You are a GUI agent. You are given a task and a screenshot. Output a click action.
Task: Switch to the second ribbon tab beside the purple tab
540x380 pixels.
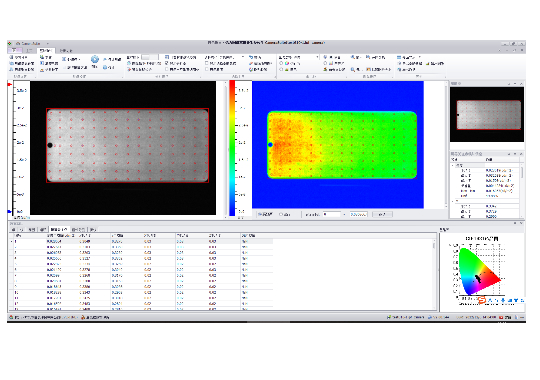click(29, 50)
